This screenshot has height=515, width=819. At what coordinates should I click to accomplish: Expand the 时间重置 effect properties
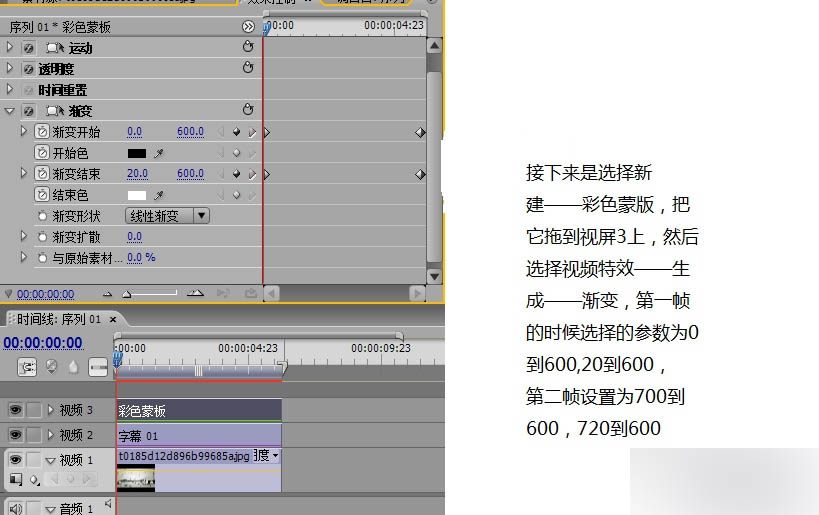tap(9, 89)
